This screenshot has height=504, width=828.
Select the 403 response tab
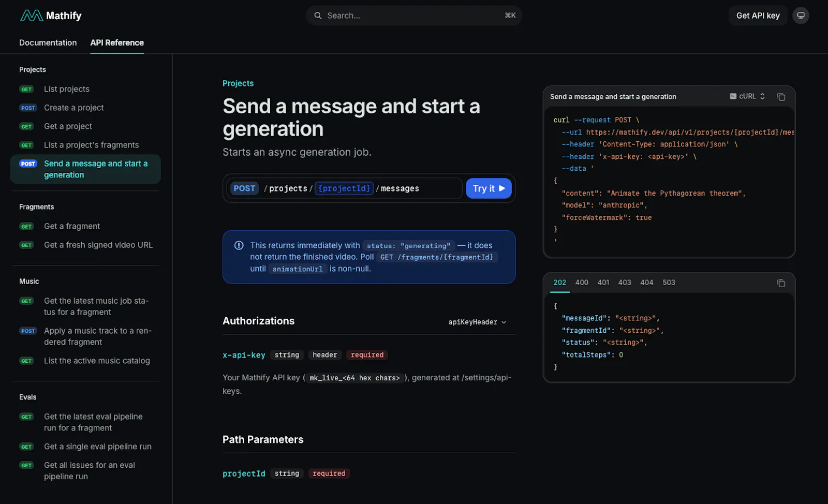[625, 283]
